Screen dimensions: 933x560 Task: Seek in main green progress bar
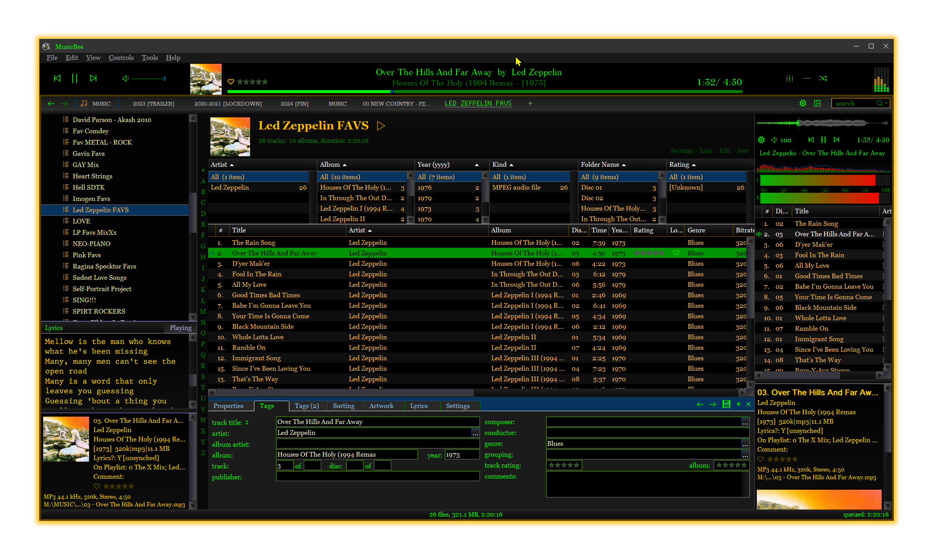[x=485, y=91]
